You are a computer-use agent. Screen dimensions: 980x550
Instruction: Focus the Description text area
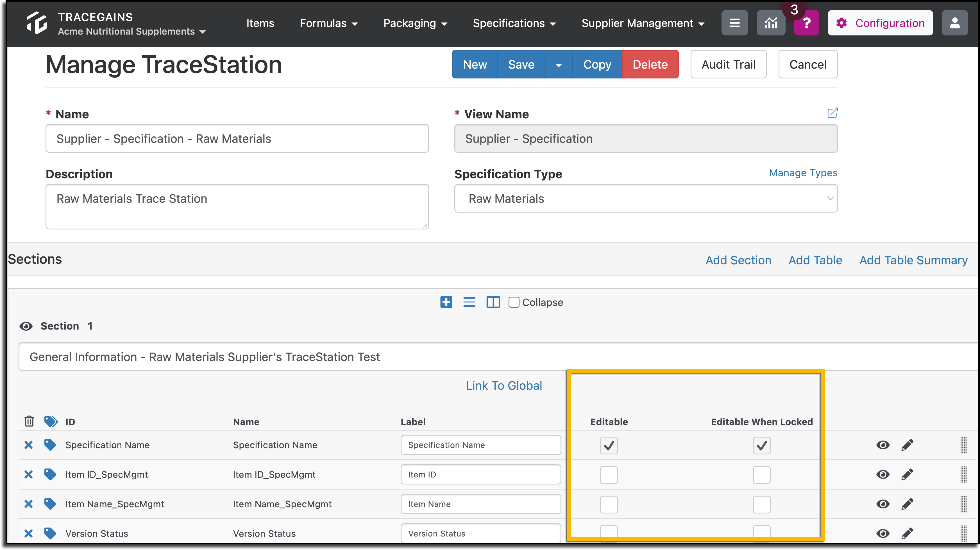click(237, 206)
